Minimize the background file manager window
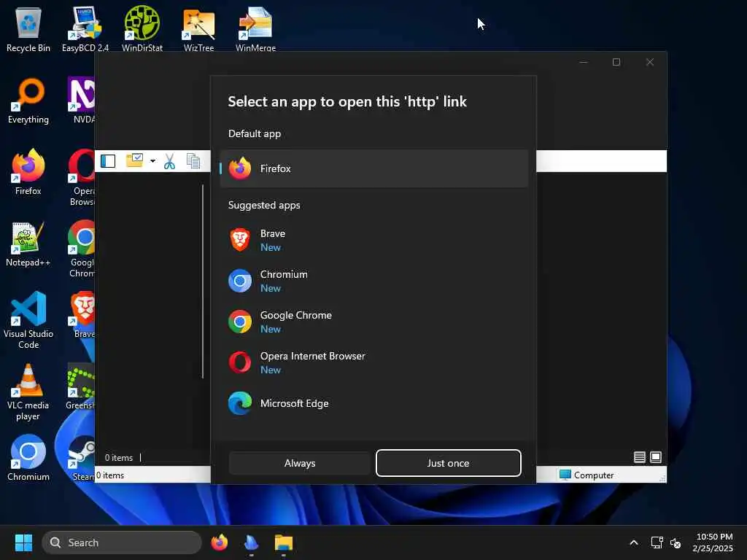747x560 pixels. pos(584,62)
